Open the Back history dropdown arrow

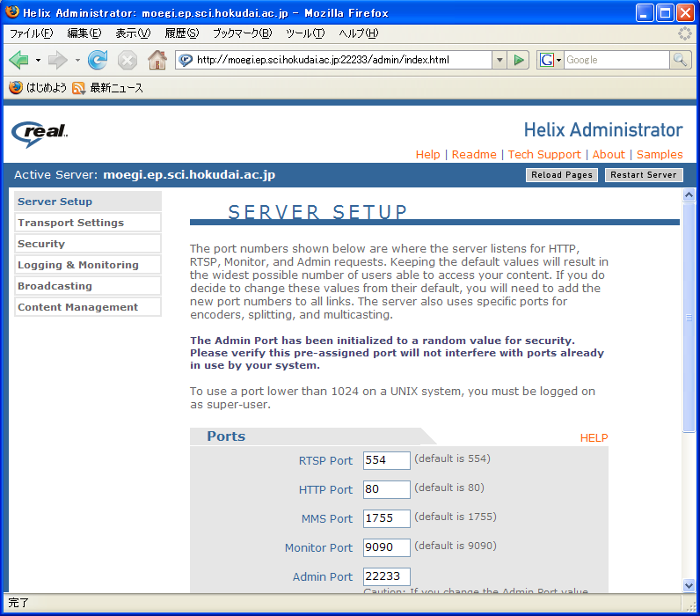coord(38,60)
